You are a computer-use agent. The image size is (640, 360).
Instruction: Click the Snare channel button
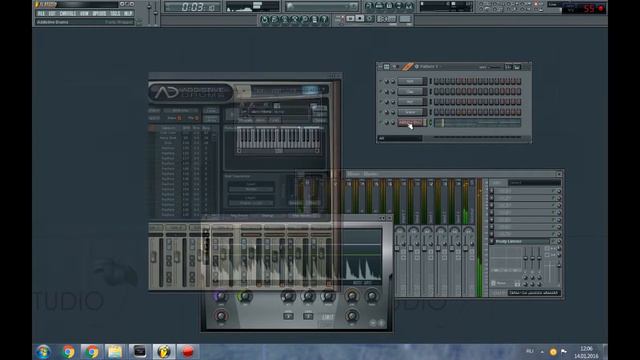[411, 112]
